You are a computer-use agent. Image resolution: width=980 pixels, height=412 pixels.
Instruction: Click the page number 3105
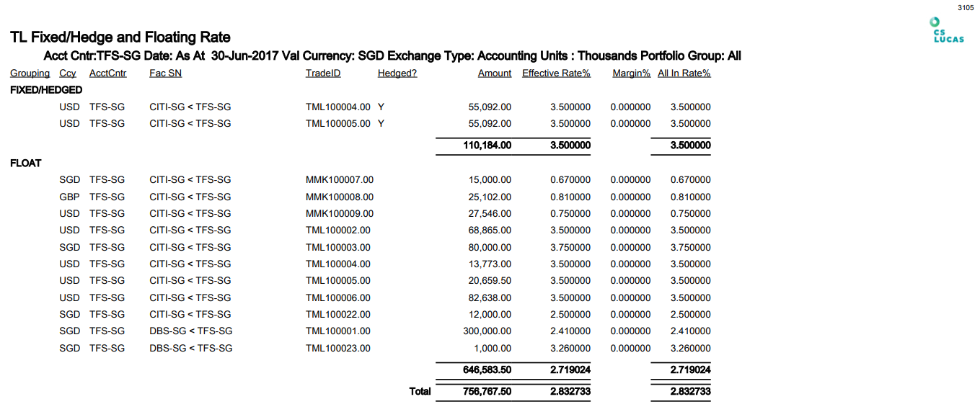click(965, 7)
